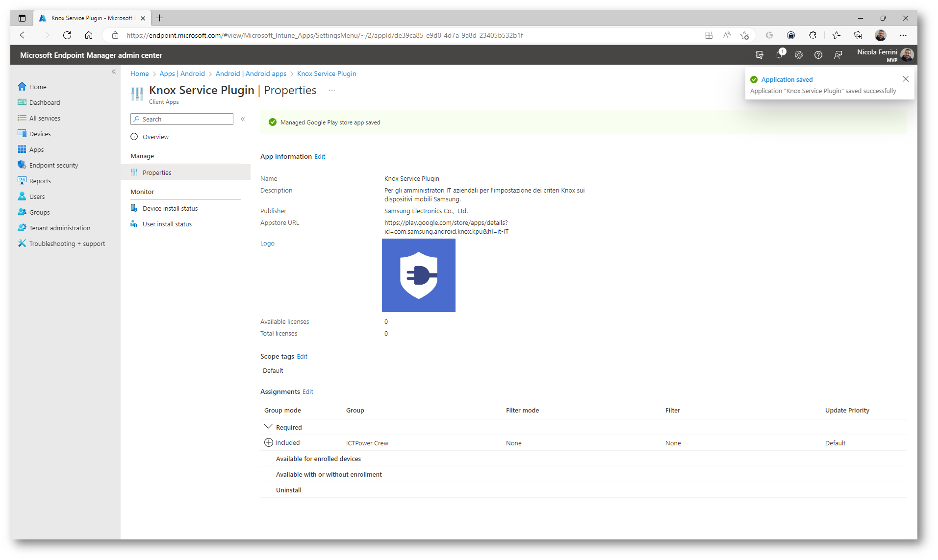Click the browser address bar URL
938x560 pixels.
[x=325, y=35]
